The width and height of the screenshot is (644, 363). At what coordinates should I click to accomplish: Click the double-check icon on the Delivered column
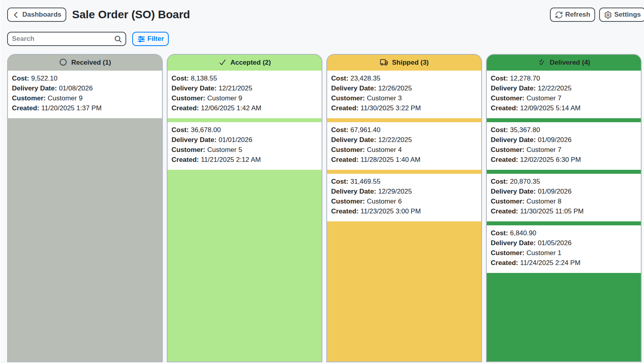click(542, 62)
